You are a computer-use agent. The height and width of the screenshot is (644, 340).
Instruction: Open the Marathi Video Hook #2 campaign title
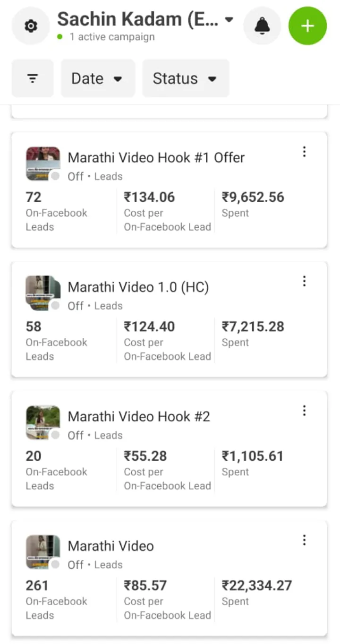click(x=139, y=416)
